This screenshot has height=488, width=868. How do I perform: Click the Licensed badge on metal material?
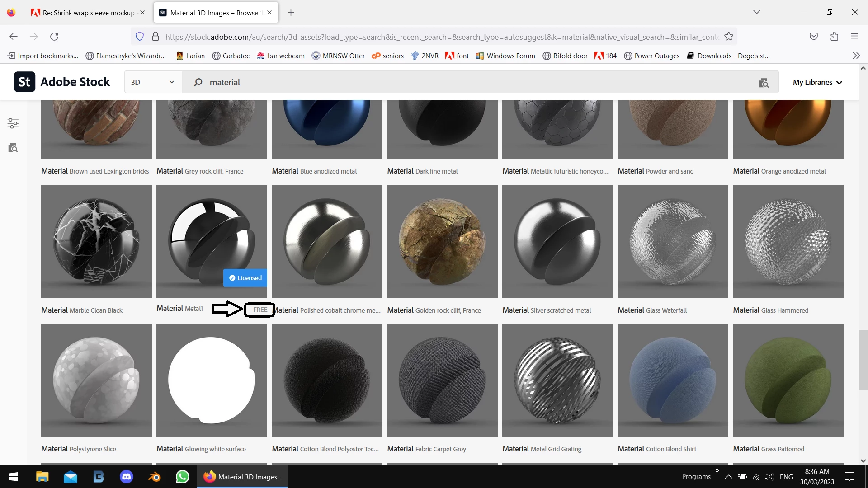pos(245,278)
